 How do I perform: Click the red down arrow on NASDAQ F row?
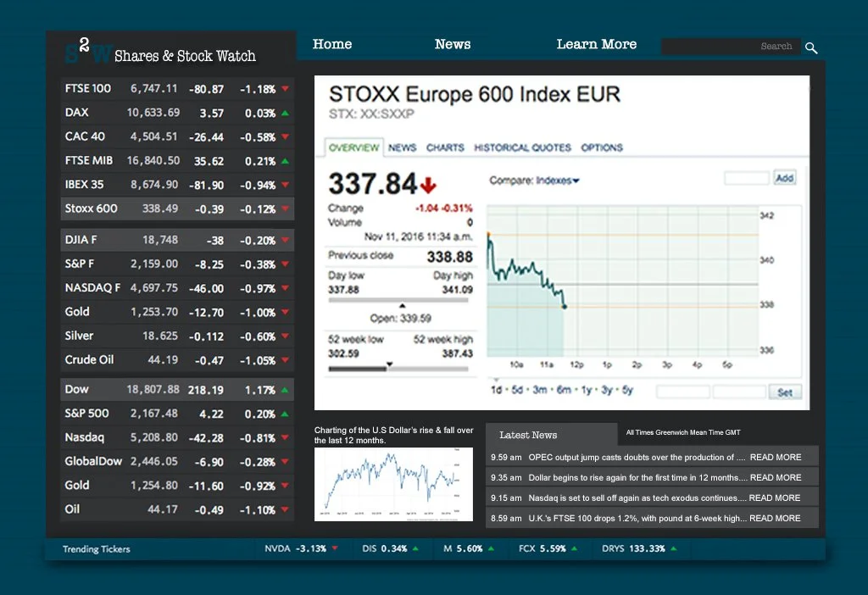[285, 288]
